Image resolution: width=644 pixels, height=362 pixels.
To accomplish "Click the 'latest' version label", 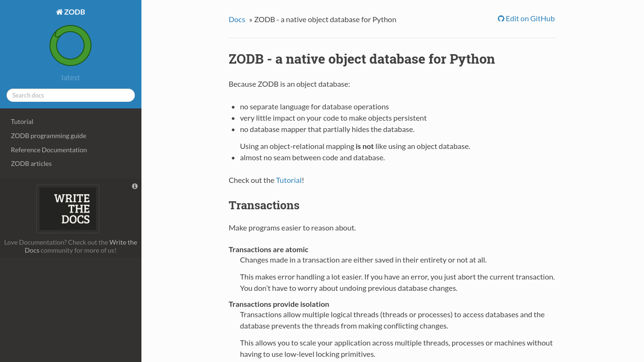I will [71, 77].
